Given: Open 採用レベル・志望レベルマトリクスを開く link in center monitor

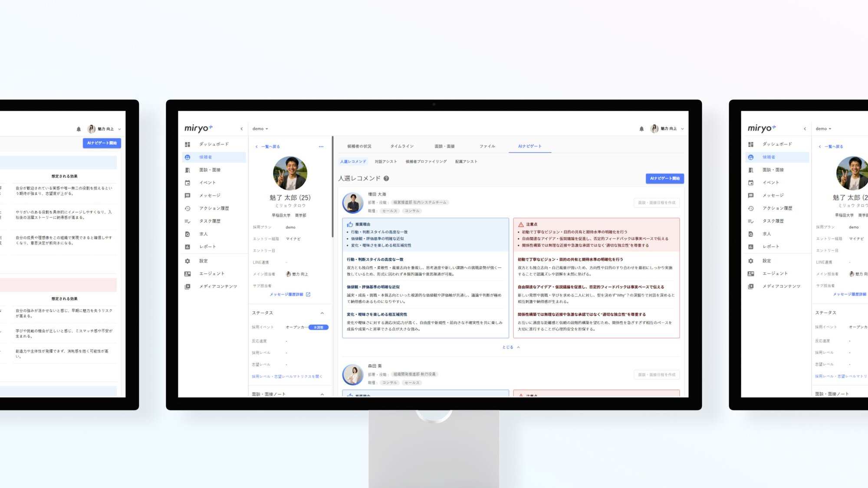Looking at the screenshot, I should [287, 377].
